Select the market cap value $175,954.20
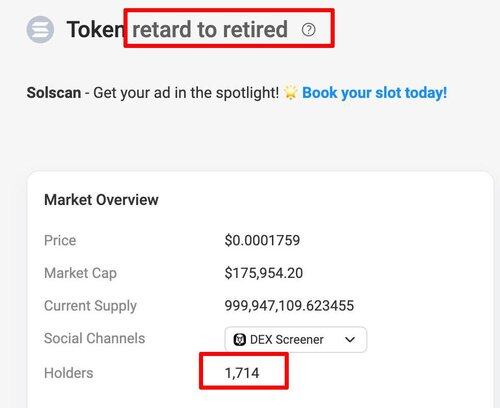500x408 pixels. (x=264, y=273)
